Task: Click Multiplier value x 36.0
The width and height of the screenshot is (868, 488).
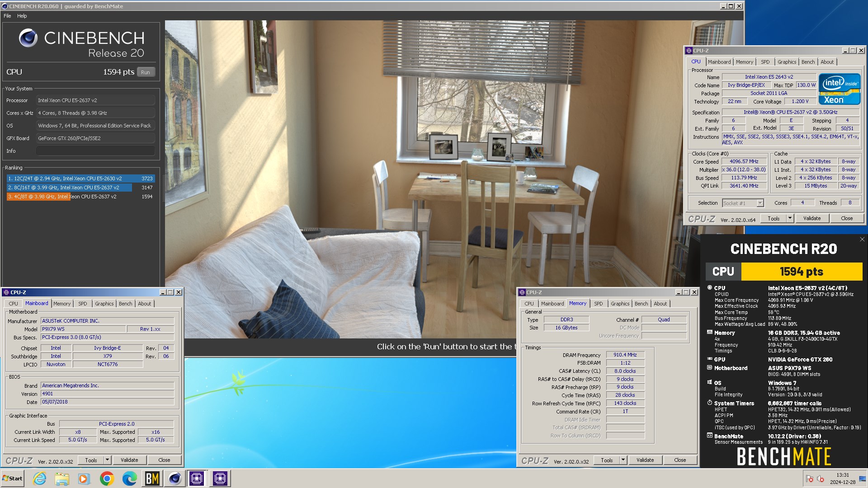Action: 744,169
